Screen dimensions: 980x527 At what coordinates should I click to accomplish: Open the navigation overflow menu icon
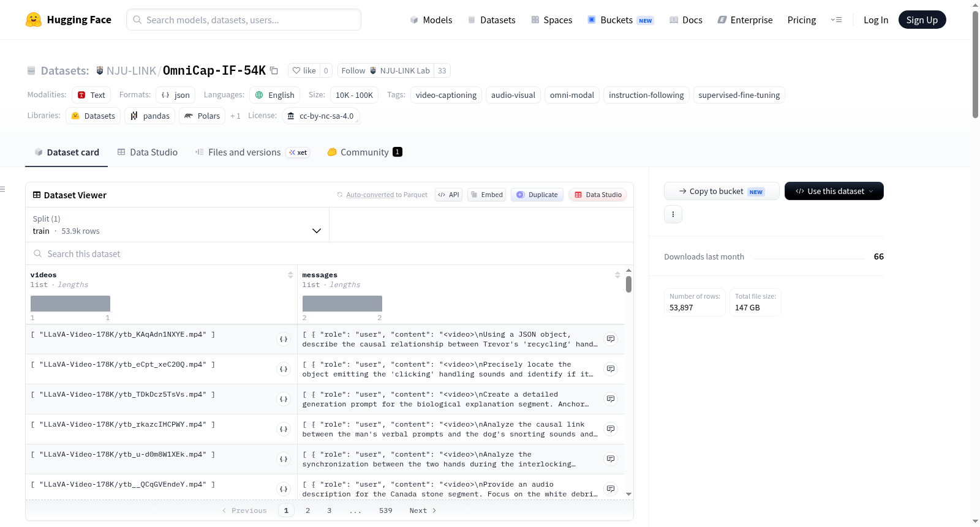pyautogui.click(x=836, y=20)
